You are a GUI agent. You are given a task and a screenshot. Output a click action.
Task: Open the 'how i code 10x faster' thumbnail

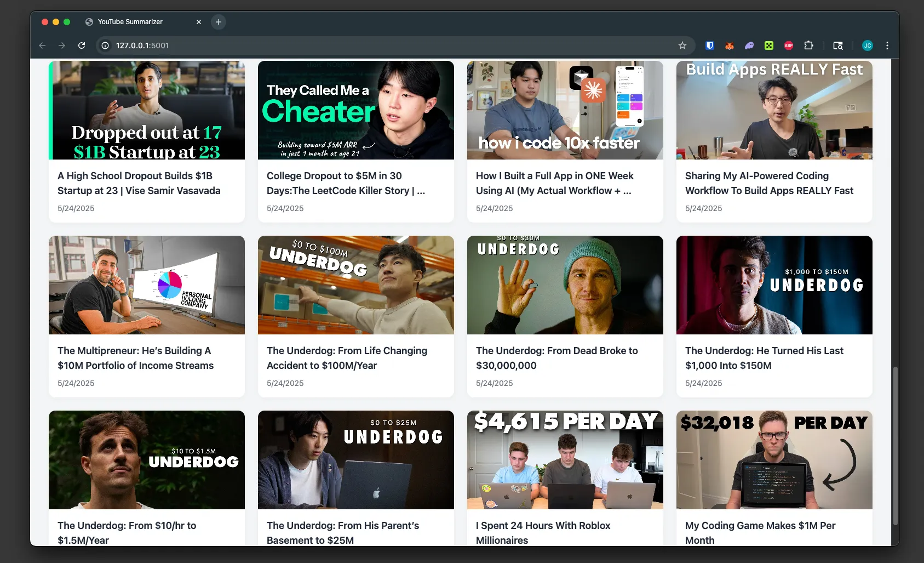tap(565, 110)
